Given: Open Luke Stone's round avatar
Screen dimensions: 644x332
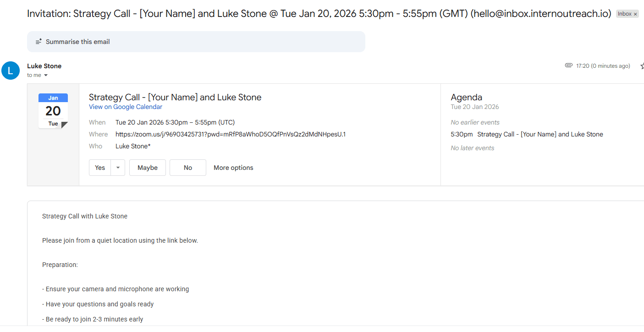Looking at the screenshot, I should point(11,70).
